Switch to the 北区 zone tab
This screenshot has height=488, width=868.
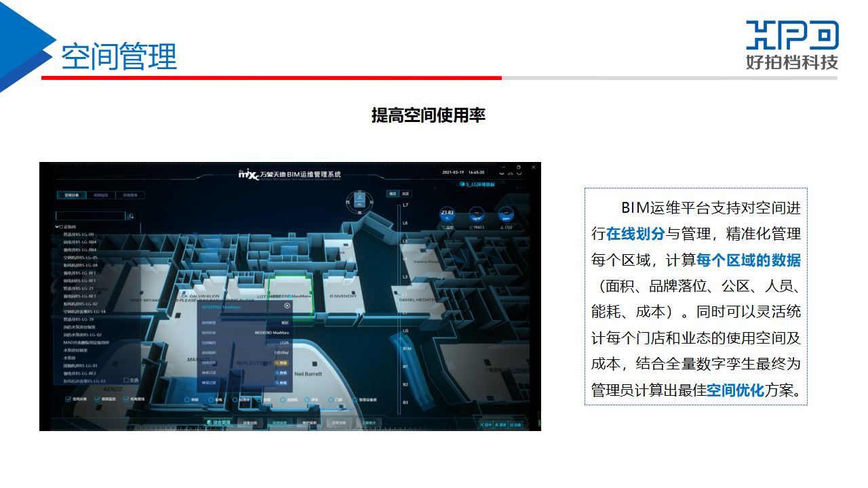click(x=406, y=193)
